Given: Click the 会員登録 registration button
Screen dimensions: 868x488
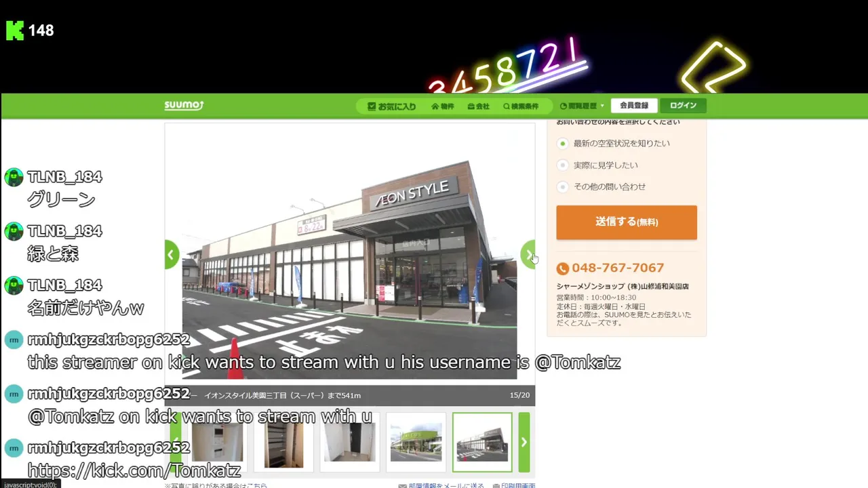Looking at the screenshot, I should click(x=634, y=106).
